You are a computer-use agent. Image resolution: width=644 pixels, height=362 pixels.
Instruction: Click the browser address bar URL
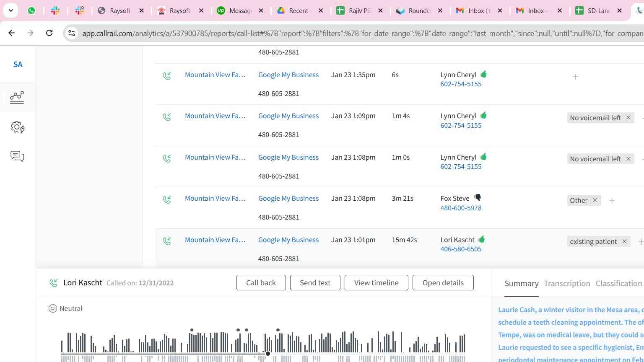click(x=363, y=33)
